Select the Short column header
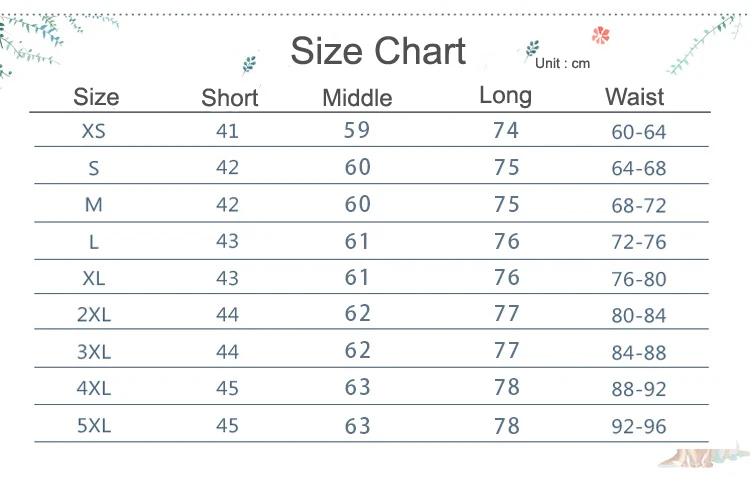Viewport: 750px width, 477px height. [x=229, y=98]
